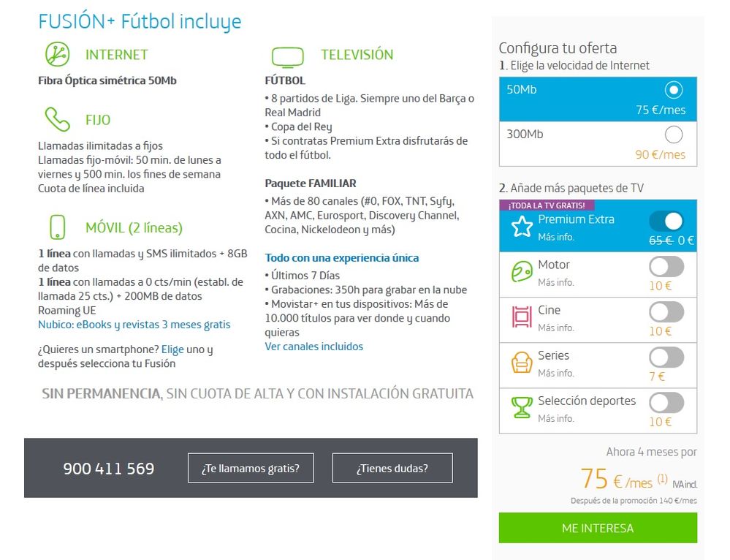Screen dimensions: 730x560
Task: Click the Selección deportes trophy icon
Action: [x=522, y=408]
